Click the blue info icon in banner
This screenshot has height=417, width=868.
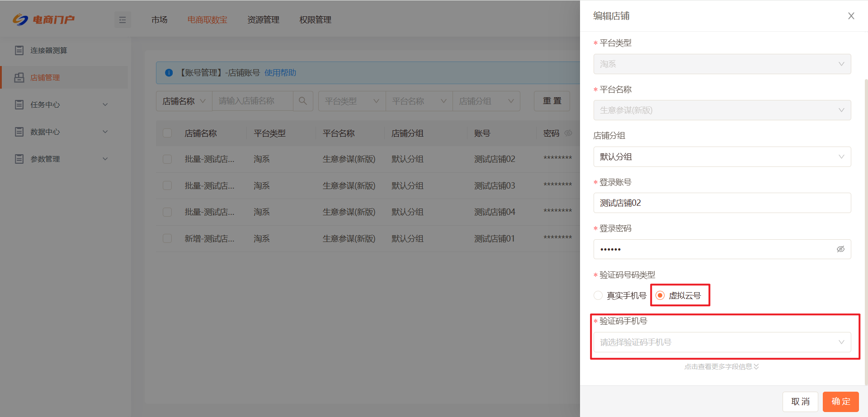click(x=169, y=73)
